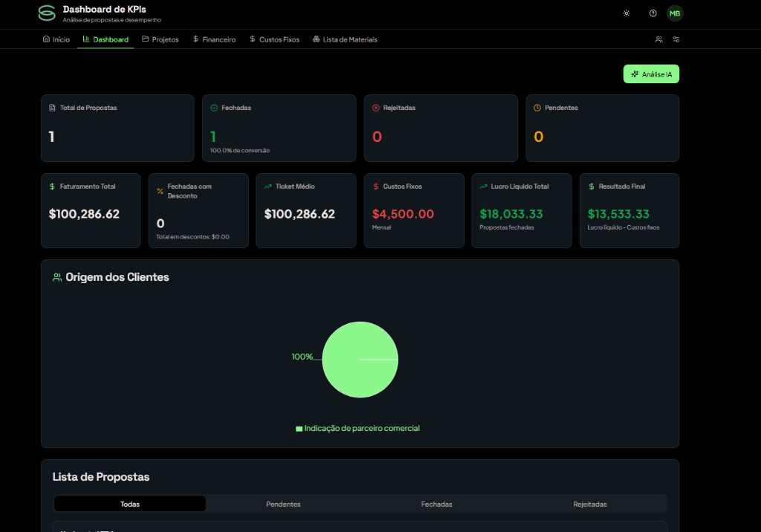This screenshot has height=532, width=761.
Task: Click the Mensal caption under Custos Fixos
Action: (381, 227)
